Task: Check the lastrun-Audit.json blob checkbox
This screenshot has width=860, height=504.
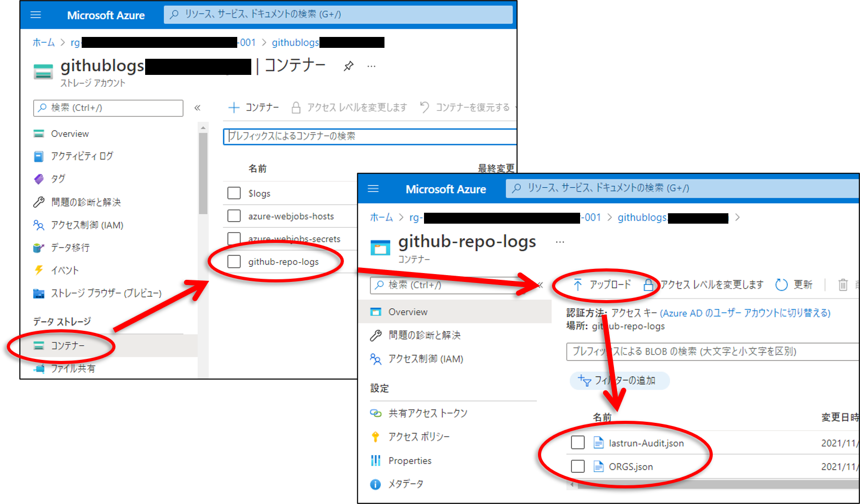Action: pos(577,443)
